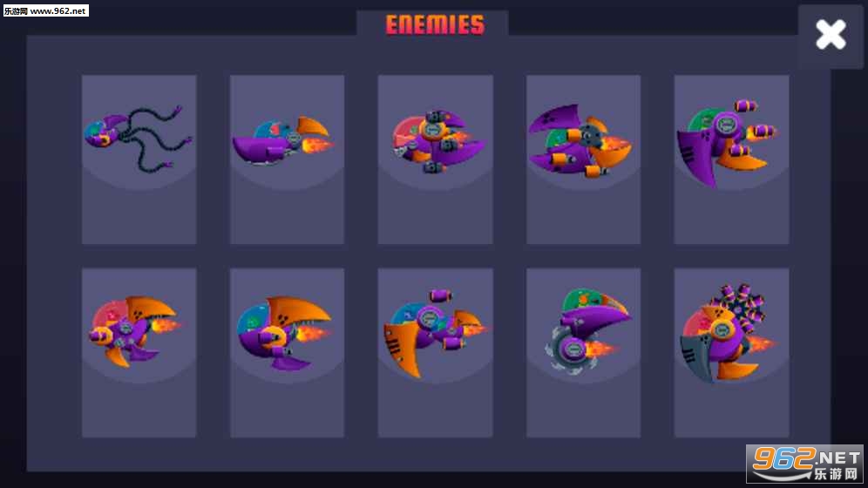Click the www.962.net site label
Image resolution: width=868 pixels, height=488 pixels.
pyautogui.click(x=46, y=10)
